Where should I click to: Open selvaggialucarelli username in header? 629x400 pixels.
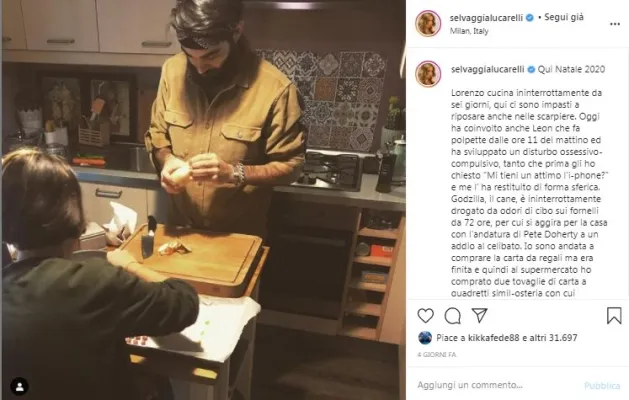tap(487, 18)
